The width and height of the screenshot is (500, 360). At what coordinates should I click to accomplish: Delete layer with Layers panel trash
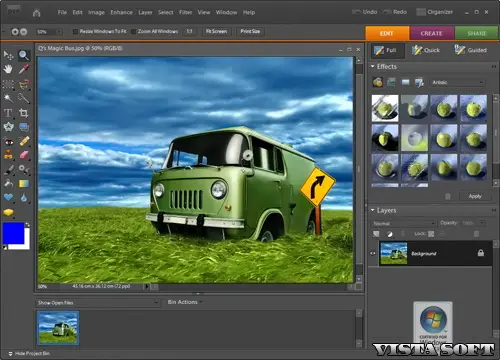pos(476,234)
